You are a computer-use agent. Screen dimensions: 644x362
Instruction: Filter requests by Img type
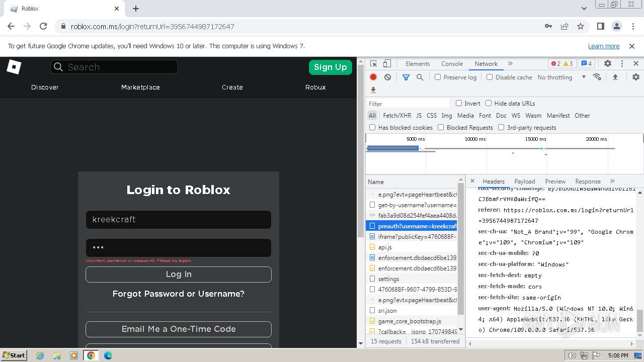coord(446,116)
